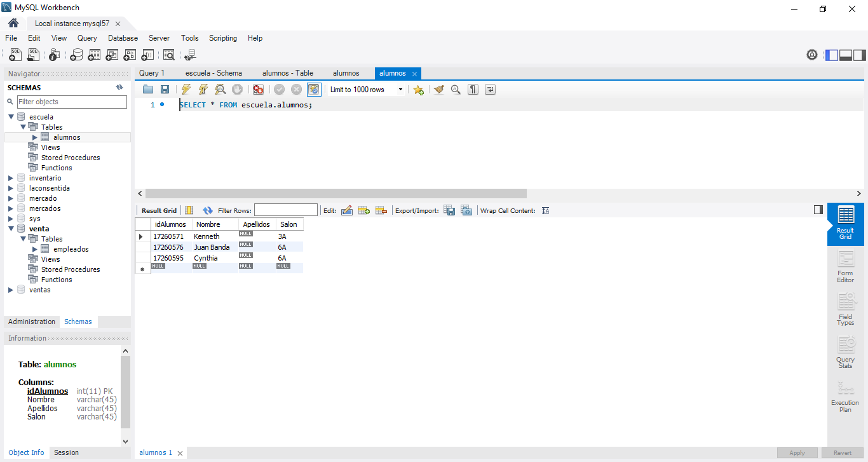Image resolution: width=868 pixels, height=462 pixels.
Task: Switch to the alumnos - Table tab
Action: 288,73
